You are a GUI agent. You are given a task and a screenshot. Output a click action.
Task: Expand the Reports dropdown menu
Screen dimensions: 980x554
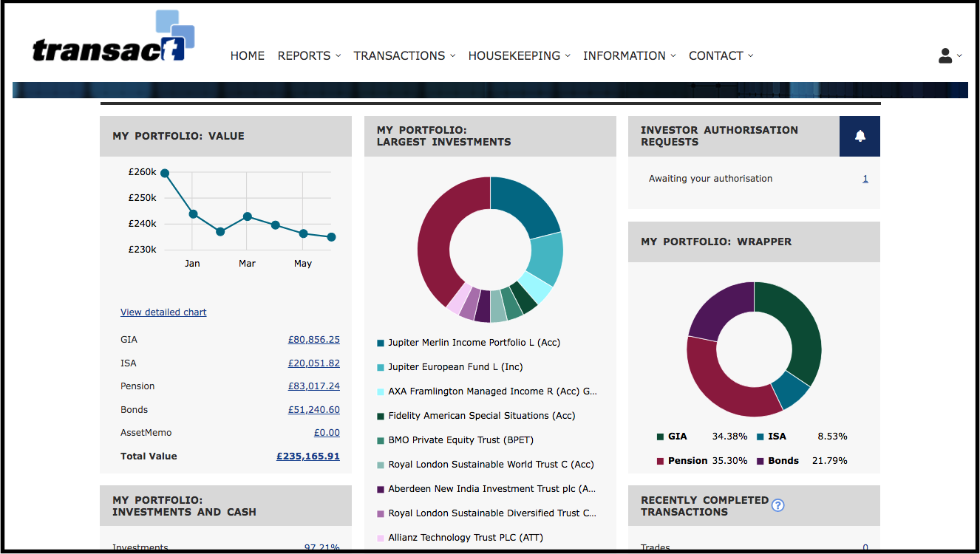click(309, 55)
